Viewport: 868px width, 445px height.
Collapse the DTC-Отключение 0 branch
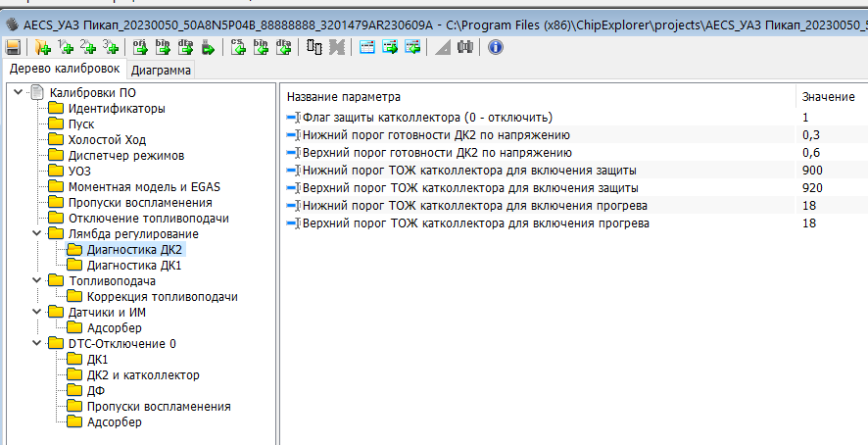37,344
